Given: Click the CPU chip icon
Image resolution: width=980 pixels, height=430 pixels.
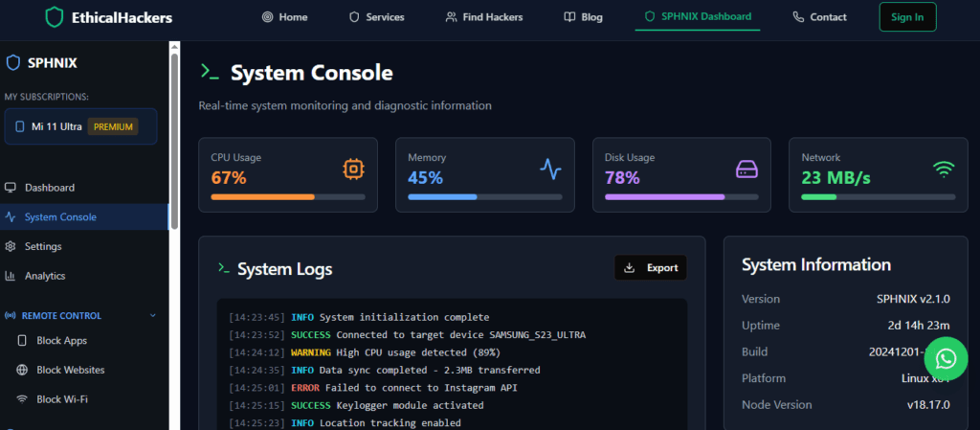Looking at the screenshot, I should pos(353,170).
